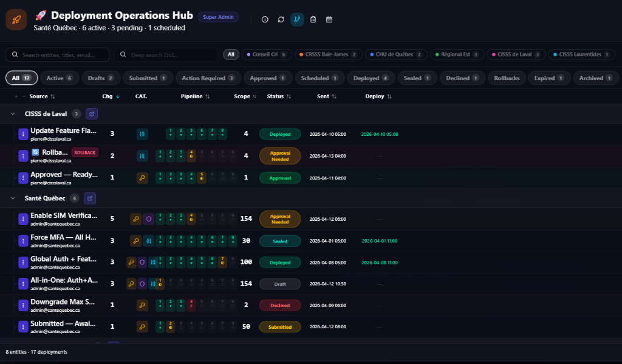
Task: Open row menu for Submitted — Awai...
Action: pos(23,327)
